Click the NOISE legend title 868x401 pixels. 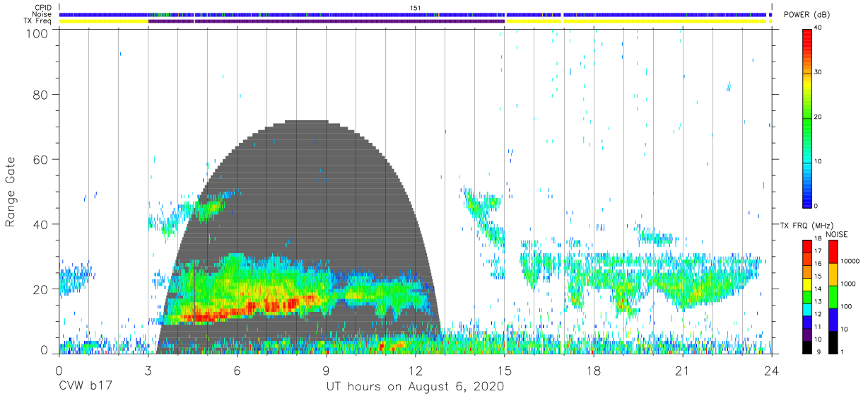[x=837, y=234]
